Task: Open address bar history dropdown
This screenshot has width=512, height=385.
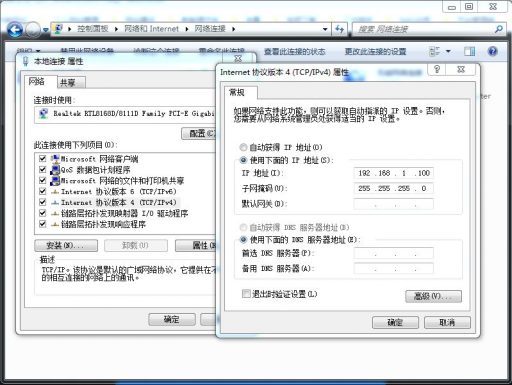Action: tap(325, 29)
